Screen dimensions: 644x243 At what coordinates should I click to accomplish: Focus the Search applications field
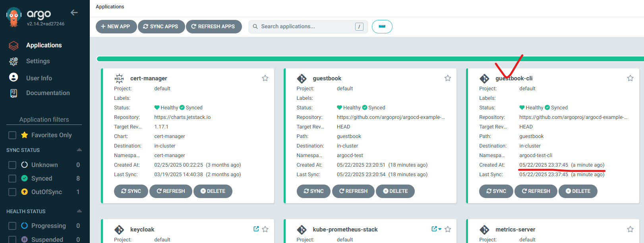[306, 27]
